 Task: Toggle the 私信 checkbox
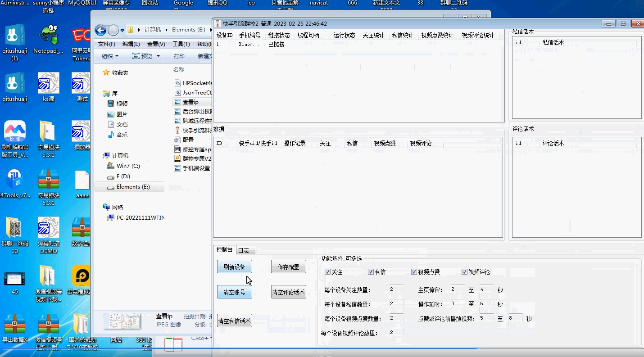point(371,272)
